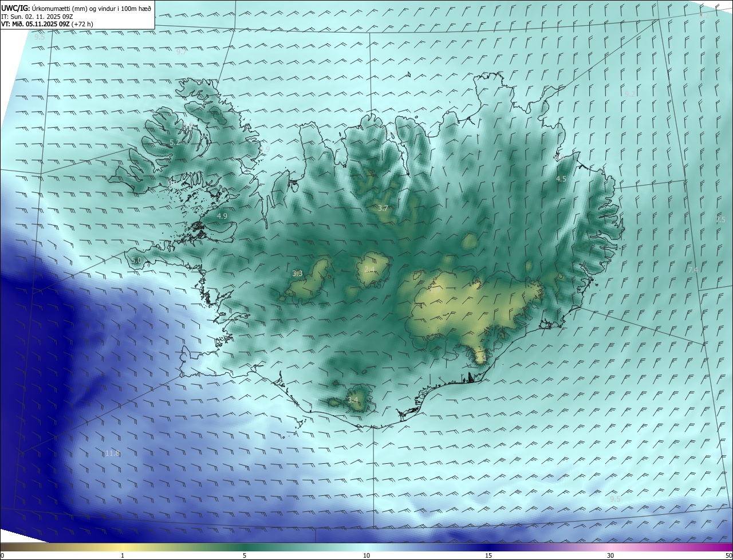Click the colour scale label 0
Image resolution: width=733 pixels, height=560 pixels.
[x=2, y=555]
